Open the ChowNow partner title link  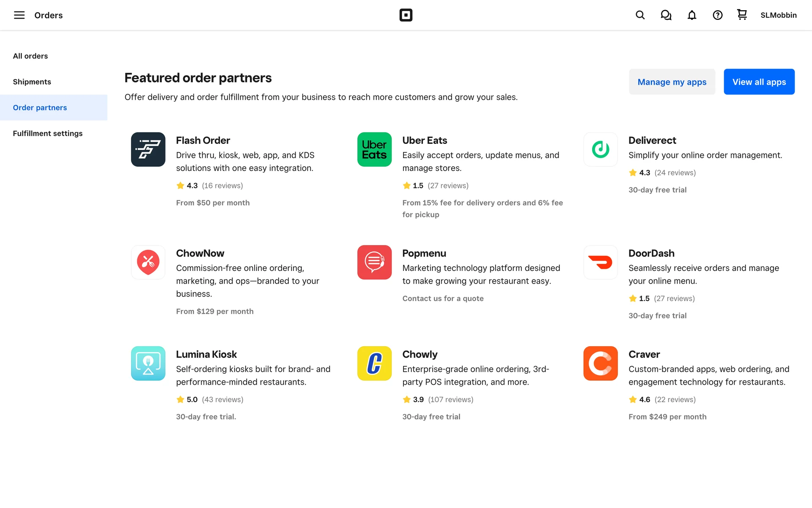[200, 253]
